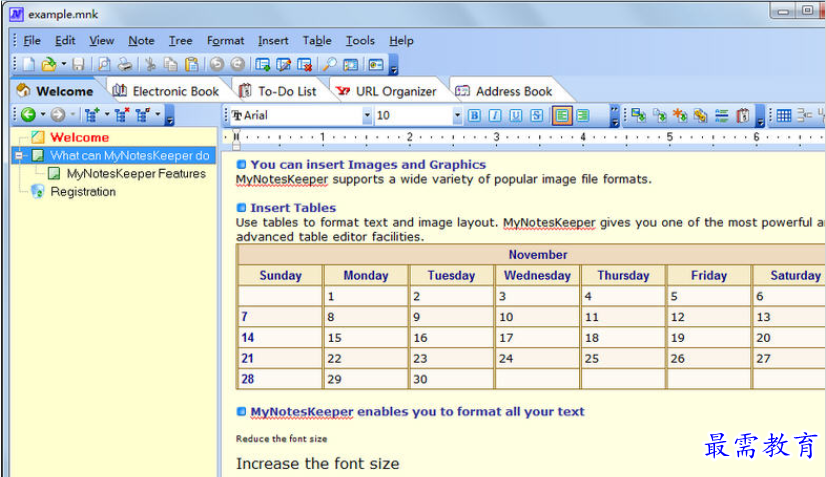Toggle Bold formatting
Screen dimensions: 826x477
[474, 115]
